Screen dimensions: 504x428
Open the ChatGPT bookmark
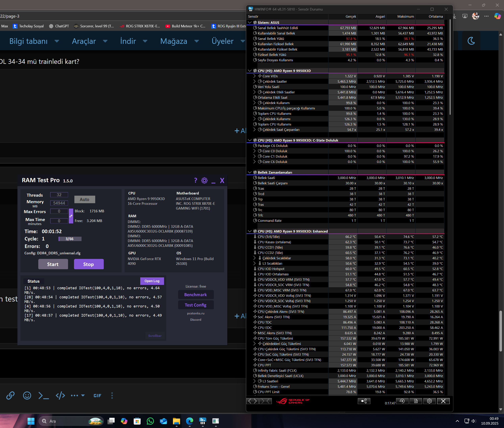pyautogui.click(x=59, y=26)
